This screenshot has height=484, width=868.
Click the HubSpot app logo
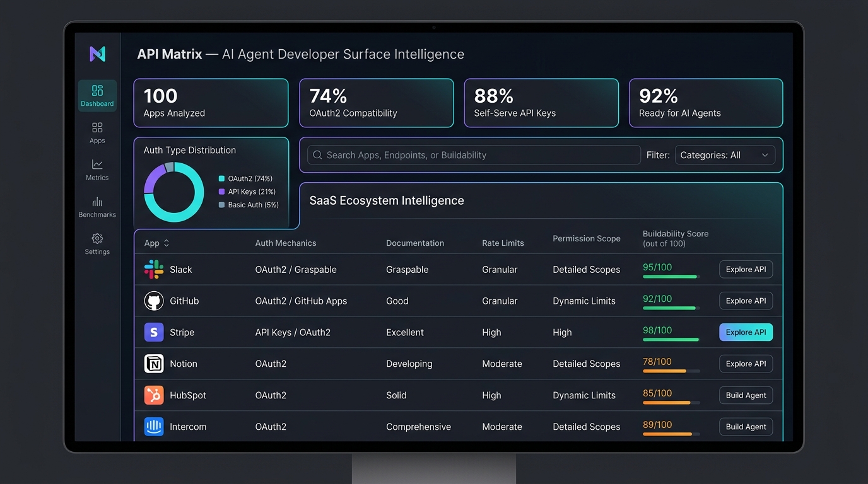point(154,395)
